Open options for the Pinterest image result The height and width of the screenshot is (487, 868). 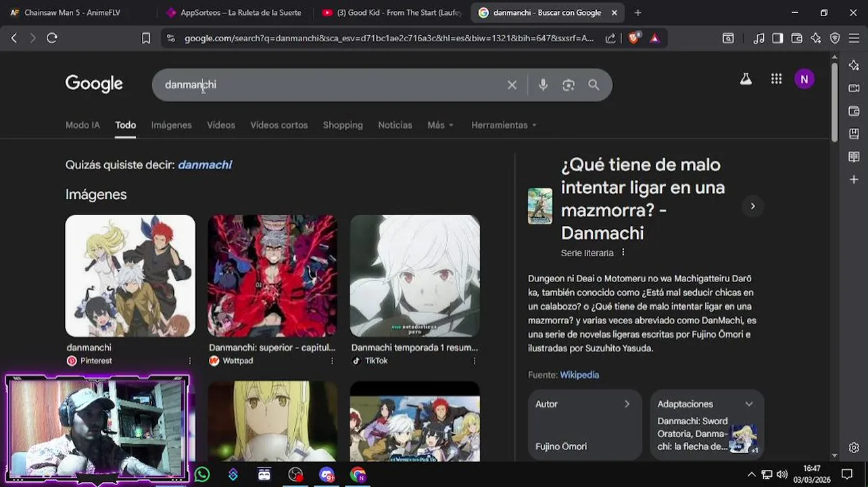190,361
